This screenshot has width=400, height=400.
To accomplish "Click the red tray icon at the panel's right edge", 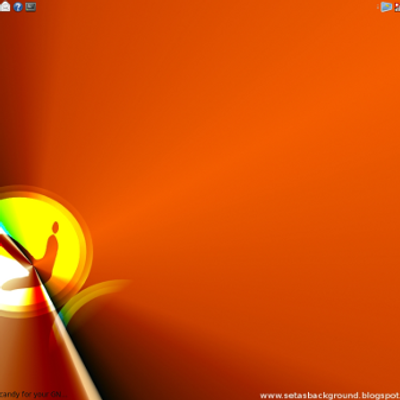I will pos(397,7).
